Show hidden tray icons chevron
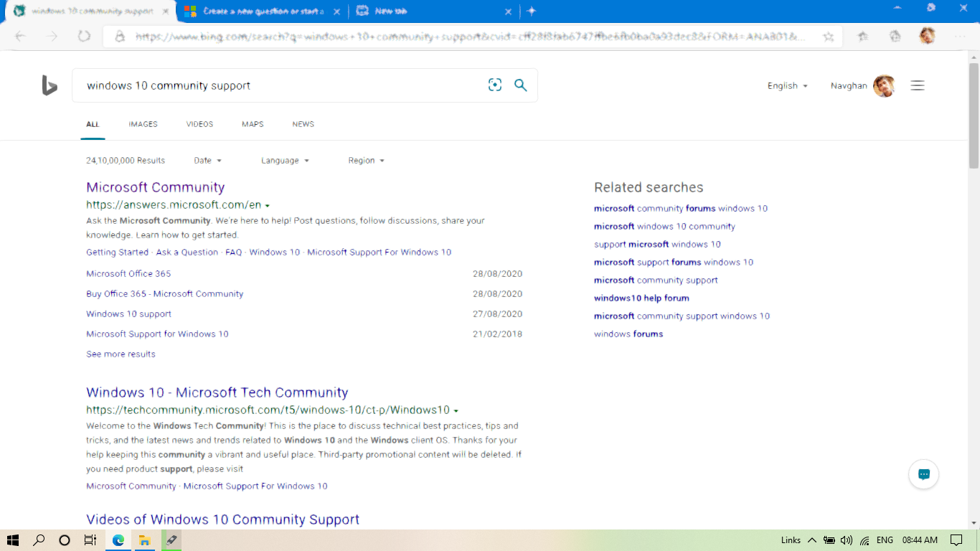 pos(812,540)
